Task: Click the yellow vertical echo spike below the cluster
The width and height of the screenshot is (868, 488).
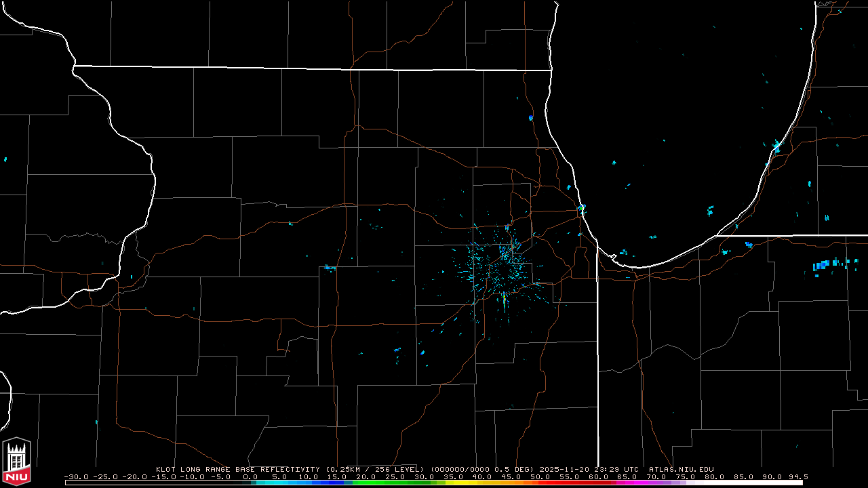Action: pyautogui.click(x=505, y=300)
